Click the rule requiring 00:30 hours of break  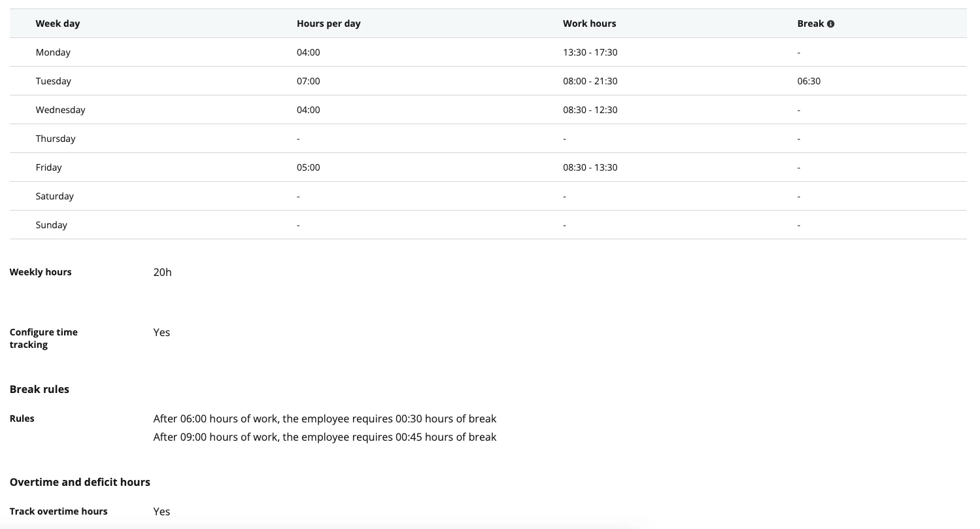pyautogui.click(x=325, y=418)
